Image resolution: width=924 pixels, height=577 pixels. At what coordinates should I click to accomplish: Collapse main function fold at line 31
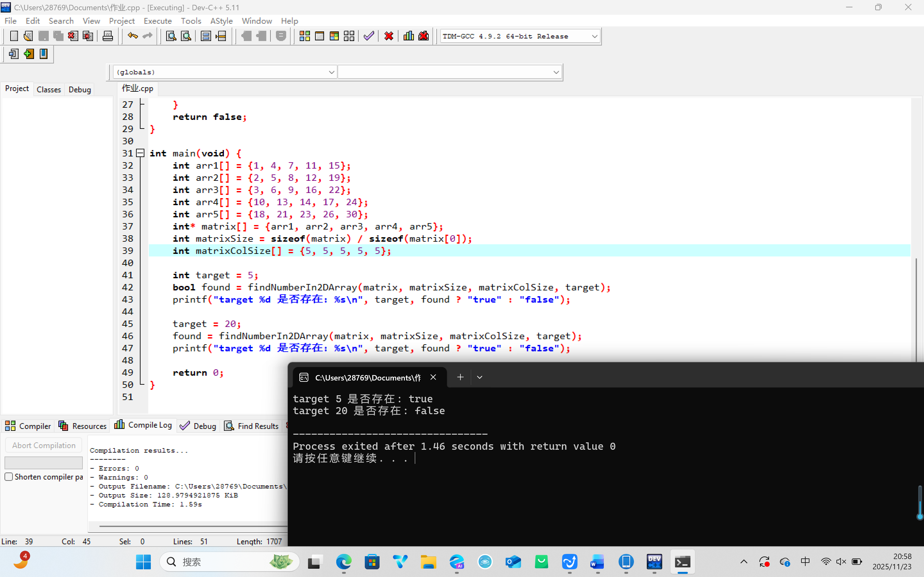(x=140, y=153)
